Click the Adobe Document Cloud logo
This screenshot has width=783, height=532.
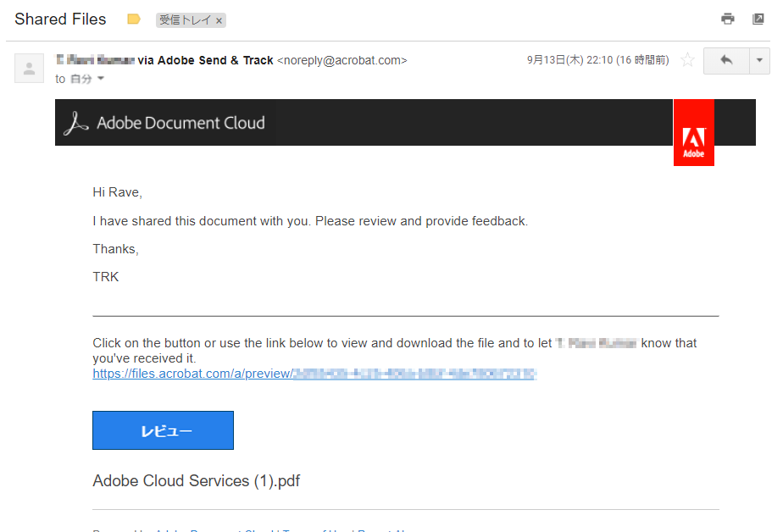coord(166,123)
